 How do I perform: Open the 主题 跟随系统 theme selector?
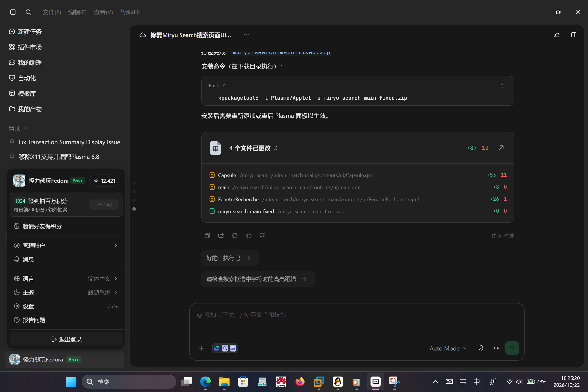(x=66, y=292)
